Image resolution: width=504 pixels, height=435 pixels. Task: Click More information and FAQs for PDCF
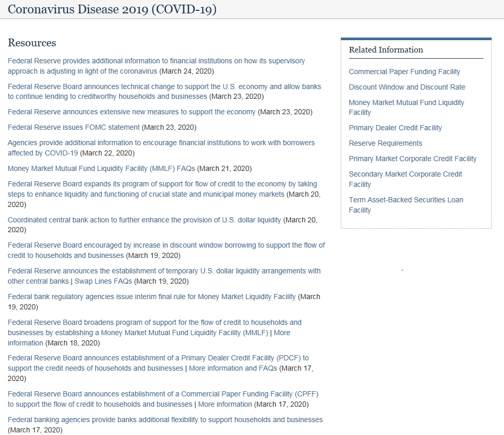click(233, 368)
